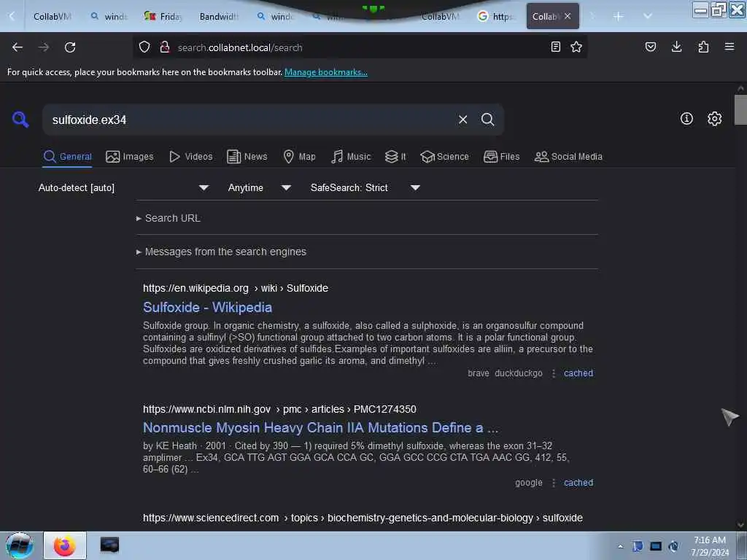
Task: Click the sciencedirect.com result URL
Action: tap(363, 518)
